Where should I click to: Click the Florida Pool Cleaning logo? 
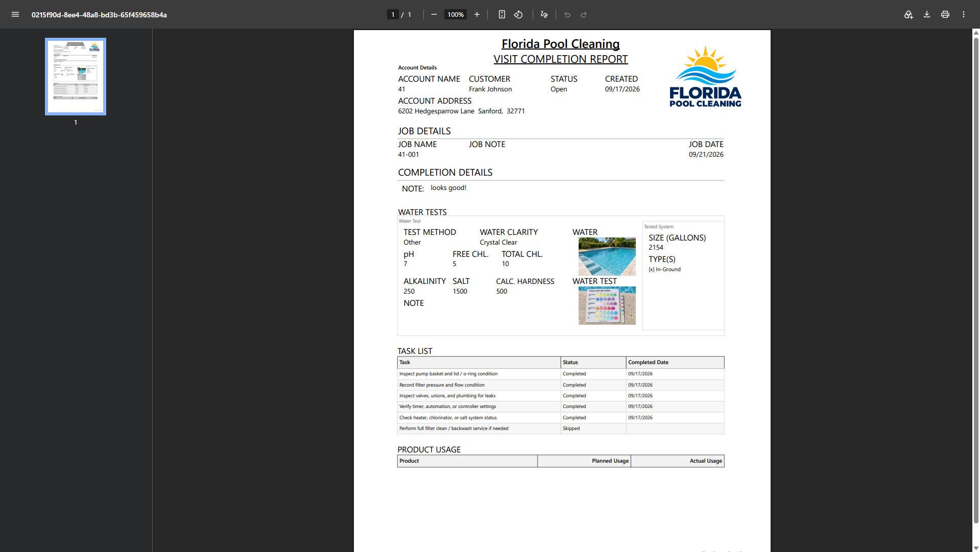(x=705, y=77)
